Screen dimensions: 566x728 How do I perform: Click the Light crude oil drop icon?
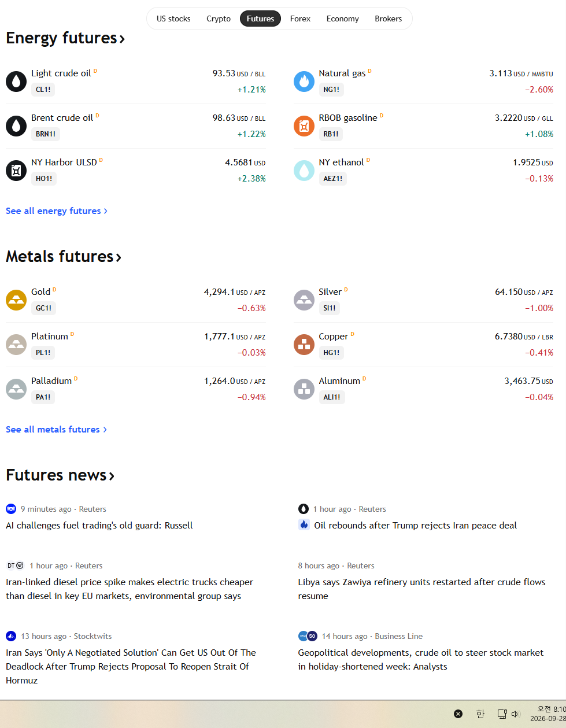[16, 82]
